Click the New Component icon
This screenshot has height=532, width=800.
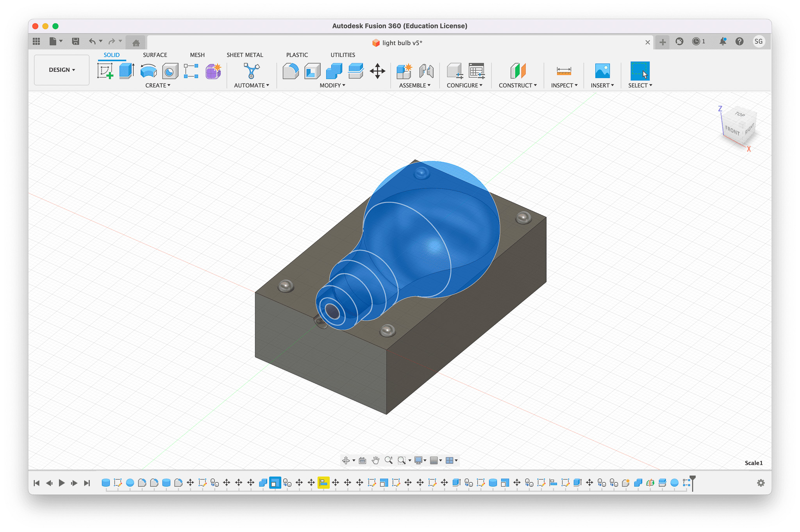coord(404,71)
